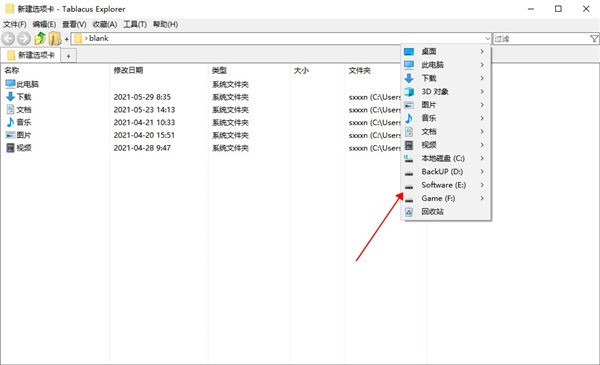Expand the Game (F:) submenu arrow

[x=482, y=198]
